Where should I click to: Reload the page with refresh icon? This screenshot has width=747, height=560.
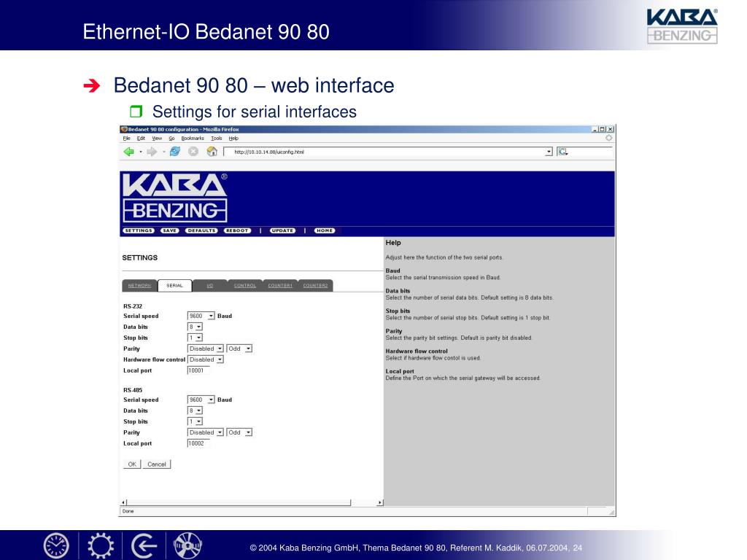tap(175, 152)
